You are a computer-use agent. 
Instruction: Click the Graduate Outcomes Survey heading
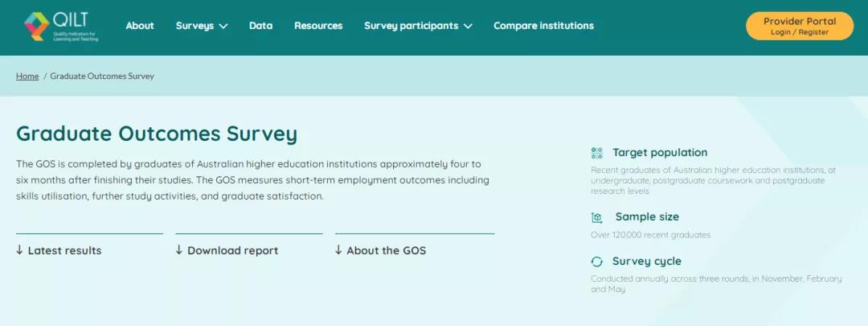[157, 134]
